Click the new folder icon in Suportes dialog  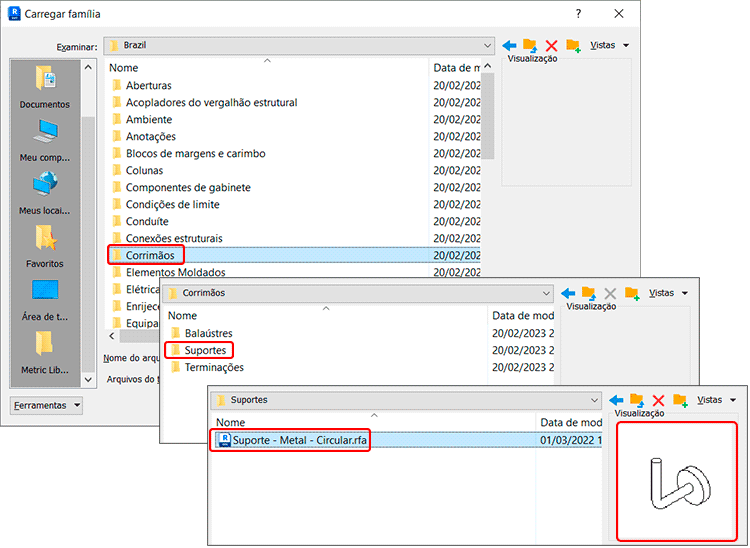pos(681,400)
